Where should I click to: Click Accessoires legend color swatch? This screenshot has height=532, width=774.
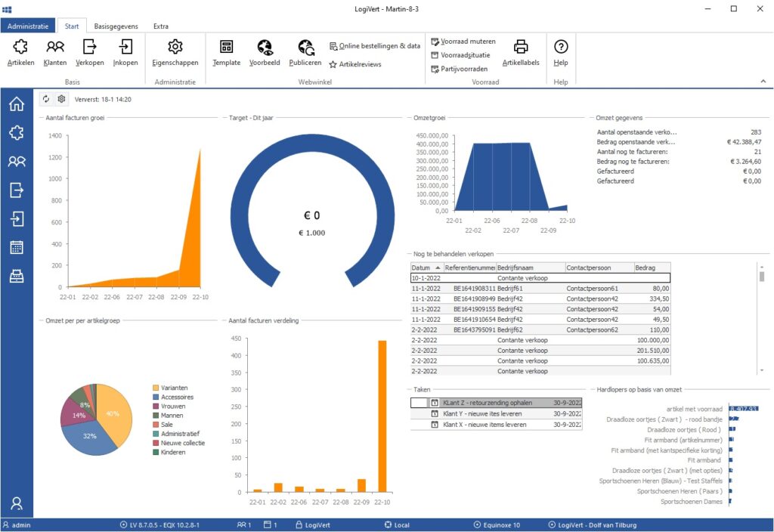156,397
